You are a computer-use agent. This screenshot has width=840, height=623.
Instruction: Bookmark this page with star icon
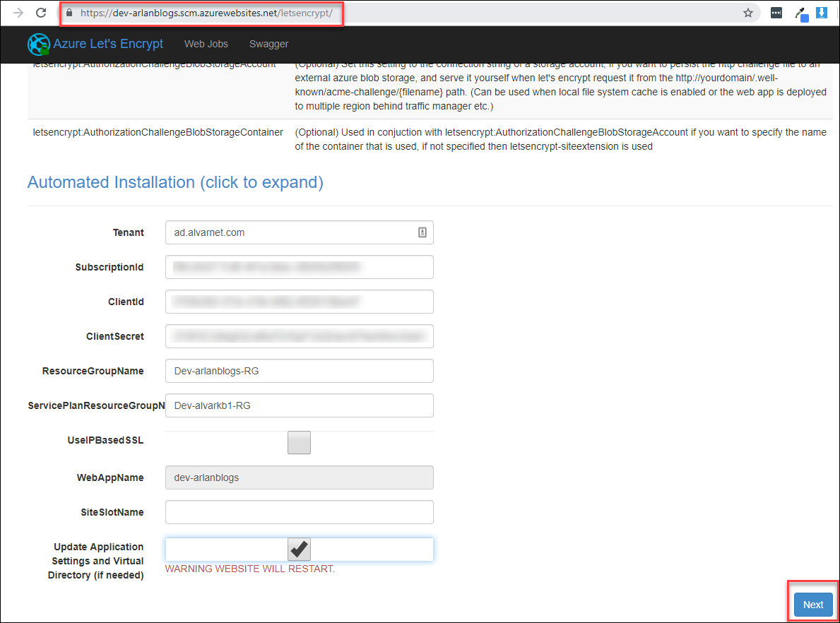pos(748,13)
